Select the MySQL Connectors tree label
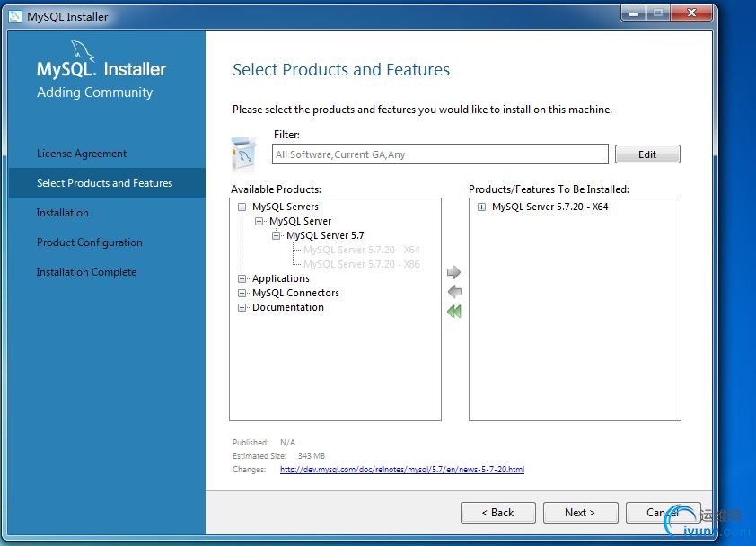 tap(295, 294)
